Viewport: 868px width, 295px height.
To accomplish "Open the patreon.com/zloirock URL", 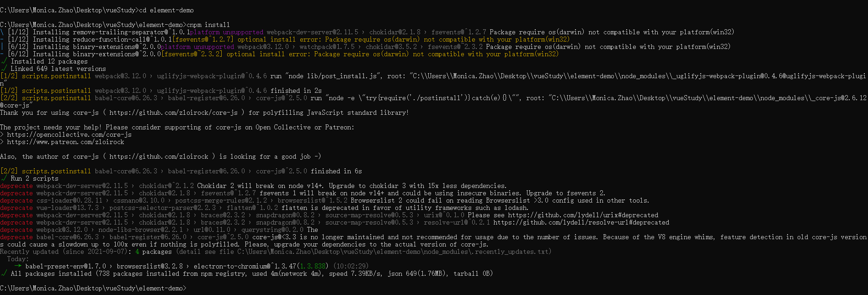I will [x=65, y=142].
